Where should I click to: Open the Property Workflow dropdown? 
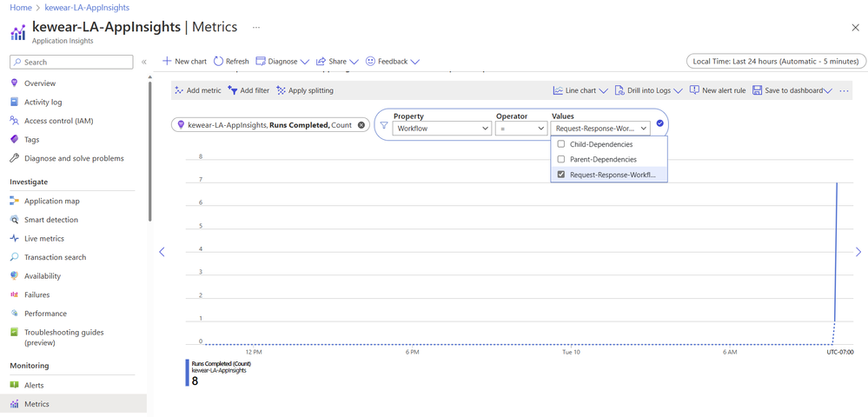tap(441, 128)
